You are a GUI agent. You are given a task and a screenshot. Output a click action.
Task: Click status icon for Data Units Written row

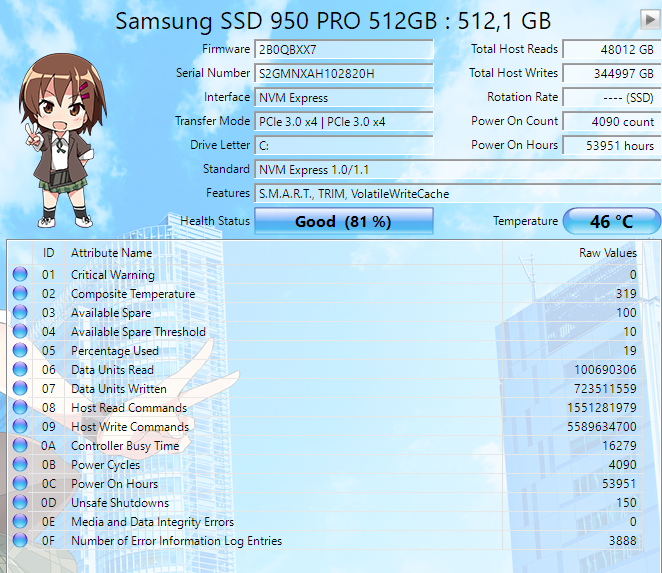pyautogui.click(x=20, y=388)
